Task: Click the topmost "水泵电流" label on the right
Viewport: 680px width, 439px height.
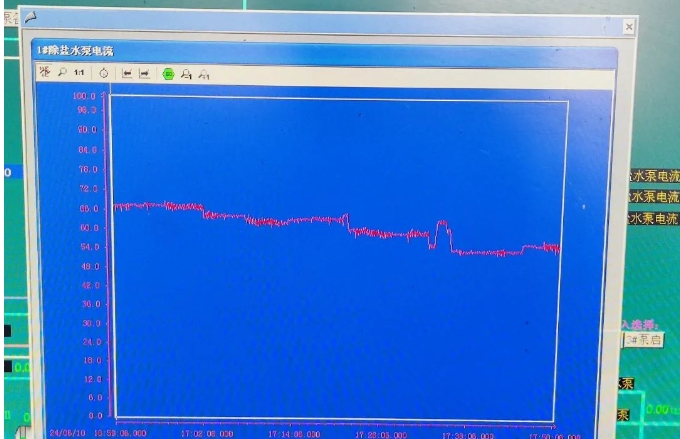Action: 652,175
